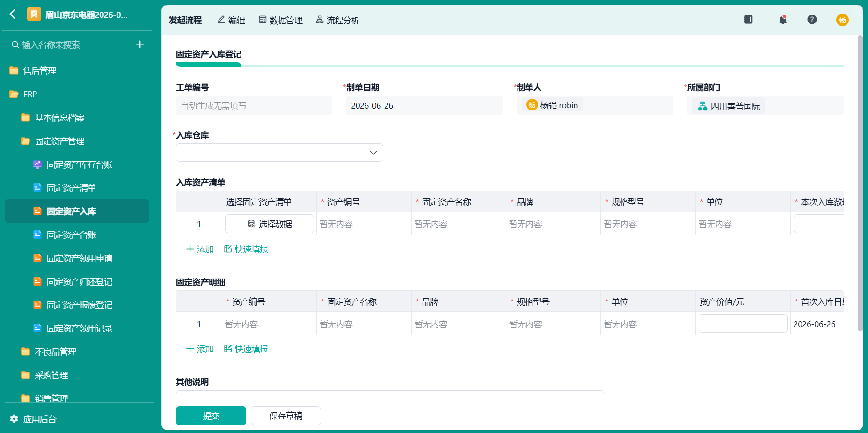This screenshot has width=868, height=433.
Task: Click the search magnifier icon in the sidebar
Action: pos(15,45)
